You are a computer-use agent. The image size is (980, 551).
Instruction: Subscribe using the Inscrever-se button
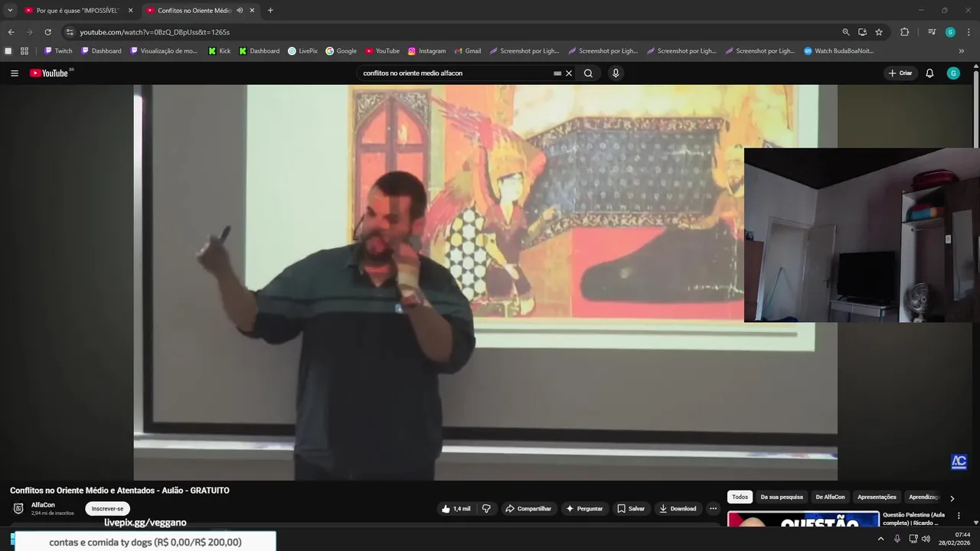pos(107,509)
